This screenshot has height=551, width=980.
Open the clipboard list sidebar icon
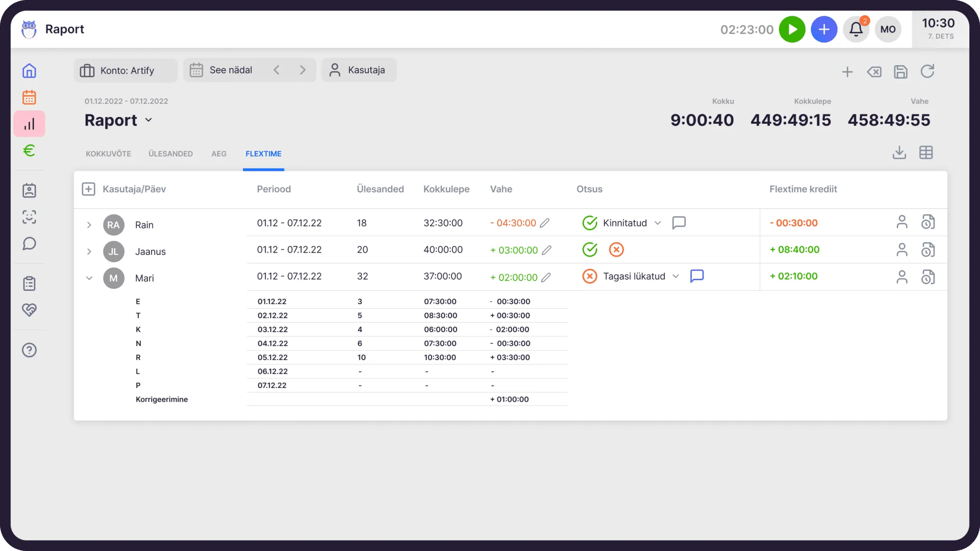(29, 283)
